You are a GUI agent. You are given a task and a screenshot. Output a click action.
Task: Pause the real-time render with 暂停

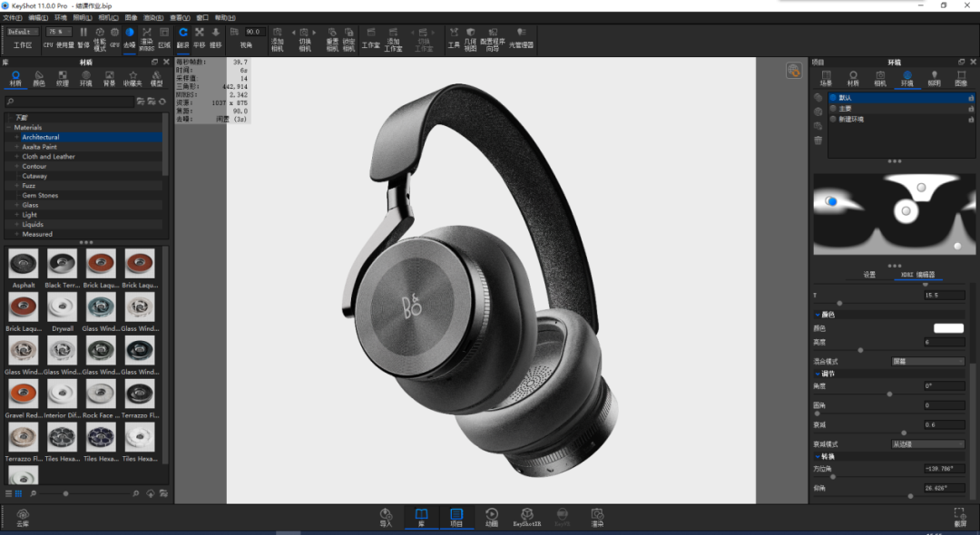click(83, 37)
